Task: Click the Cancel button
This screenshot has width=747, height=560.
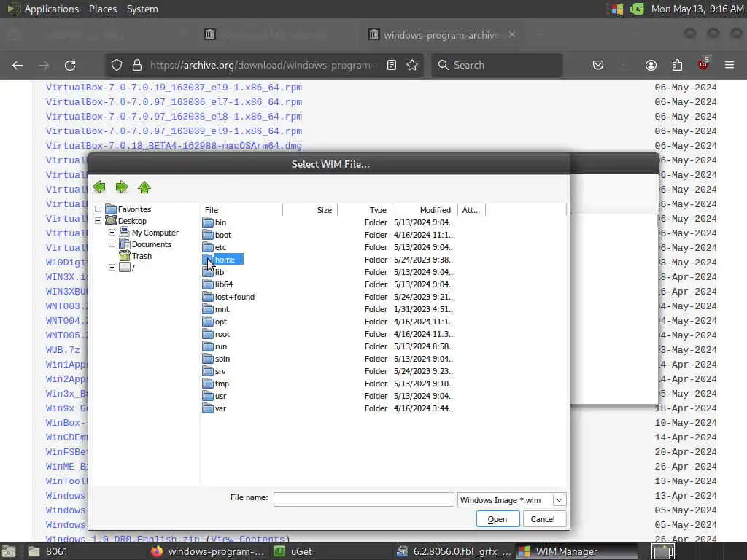Action: click(x=543, y=519)
